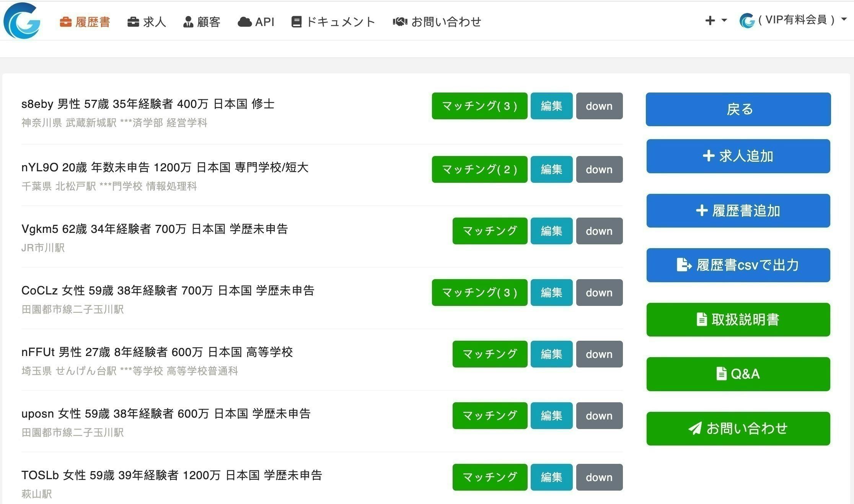Click the book icon beside ドキュメント

point(296,22)
